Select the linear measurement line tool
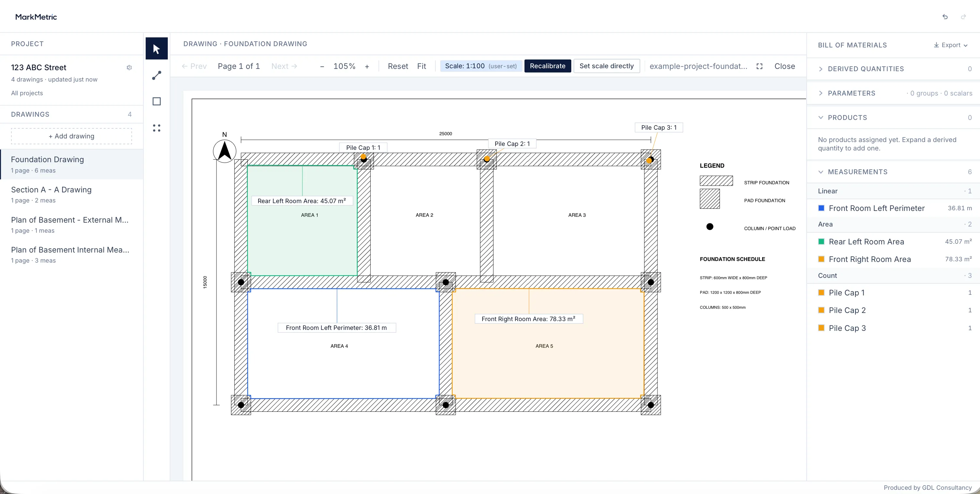Screen dimensions: 980x494 (x=156, y=75)
